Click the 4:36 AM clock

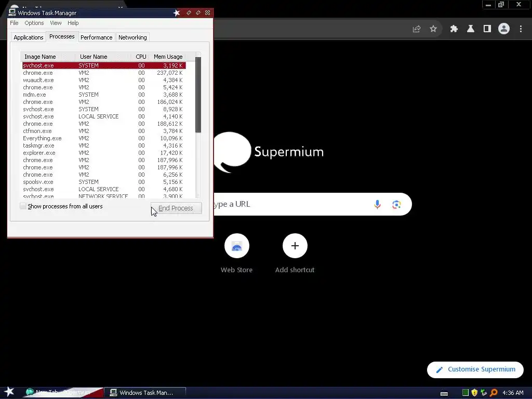point(513,393)
